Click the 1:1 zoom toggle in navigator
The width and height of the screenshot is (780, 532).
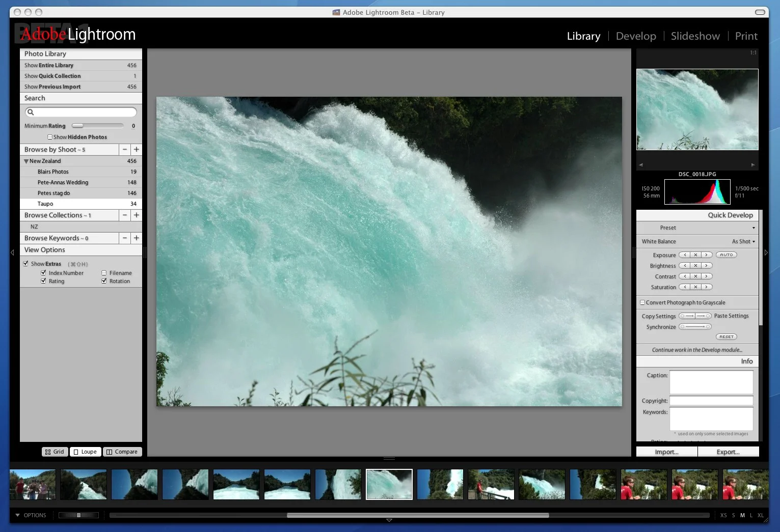point(753,53)
